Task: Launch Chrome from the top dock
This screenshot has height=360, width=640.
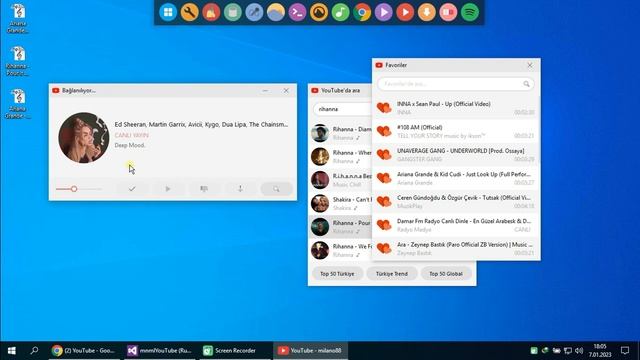Action: pyautogui.click(x=362, y=12)
